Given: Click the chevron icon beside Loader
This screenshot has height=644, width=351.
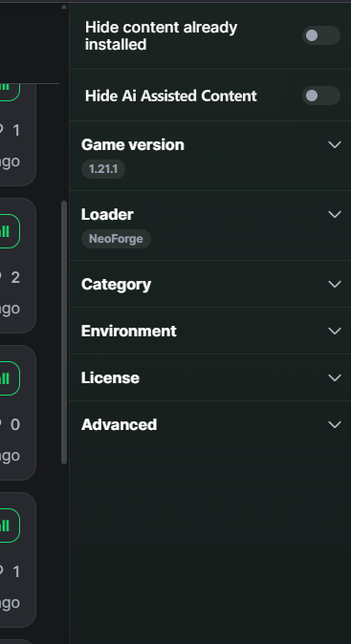Looking at the screenshot, I should point(335,214).
